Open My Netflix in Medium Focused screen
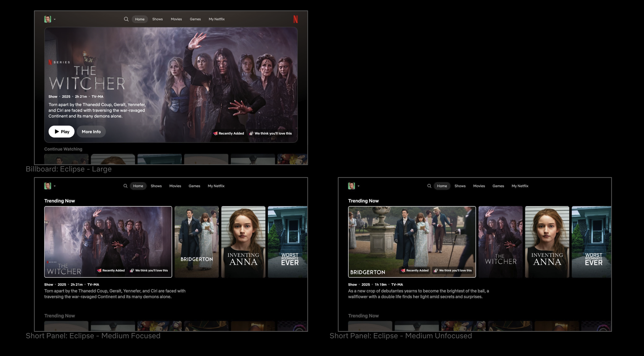Viewport: 644px width, 356px height. (216, 186)
